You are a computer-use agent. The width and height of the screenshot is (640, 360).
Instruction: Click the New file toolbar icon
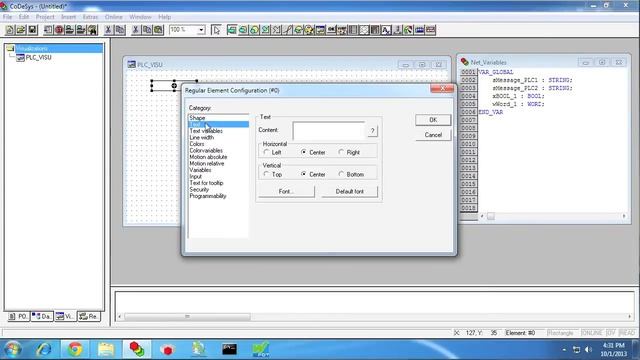[10, 30]
